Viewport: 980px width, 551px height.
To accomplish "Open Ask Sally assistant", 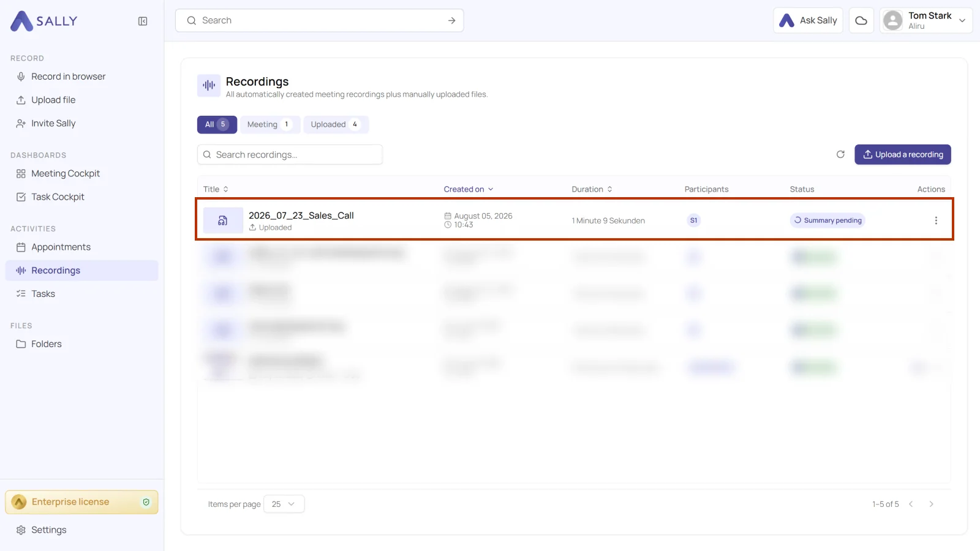I will [x=809, y=20].
